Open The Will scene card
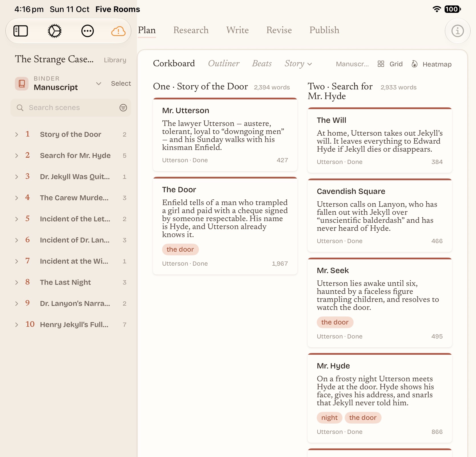 tap(380, 140)
